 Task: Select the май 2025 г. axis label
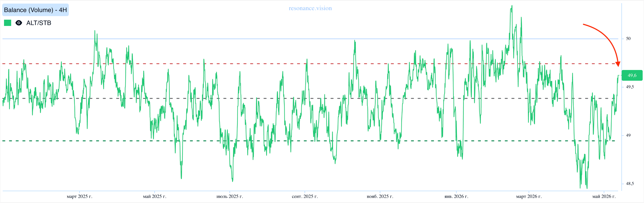pyautogui.click(x=155, y=197)
